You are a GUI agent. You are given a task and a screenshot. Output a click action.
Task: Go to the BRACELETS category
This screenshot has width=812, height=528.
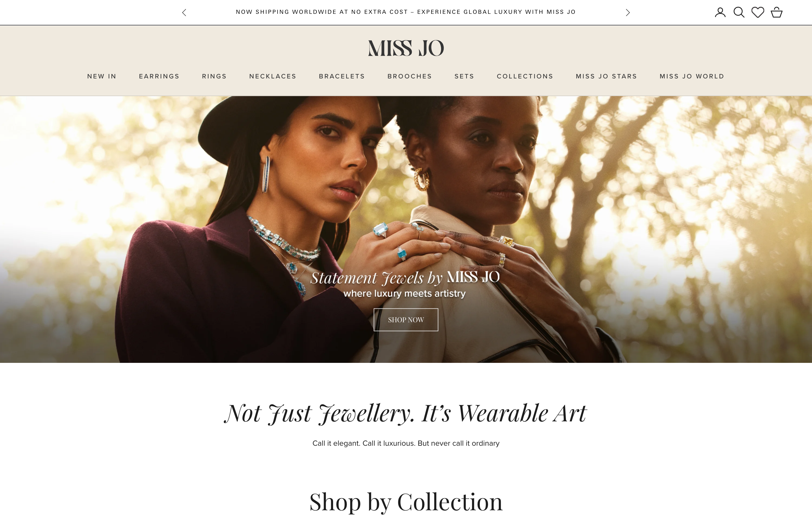pos(342,76)
